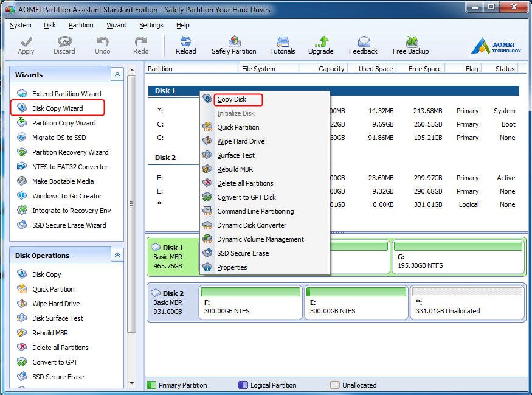Open the NTFS to FAT32 Converter
This screenshot has width=532, height=395.
click(62, 167)
